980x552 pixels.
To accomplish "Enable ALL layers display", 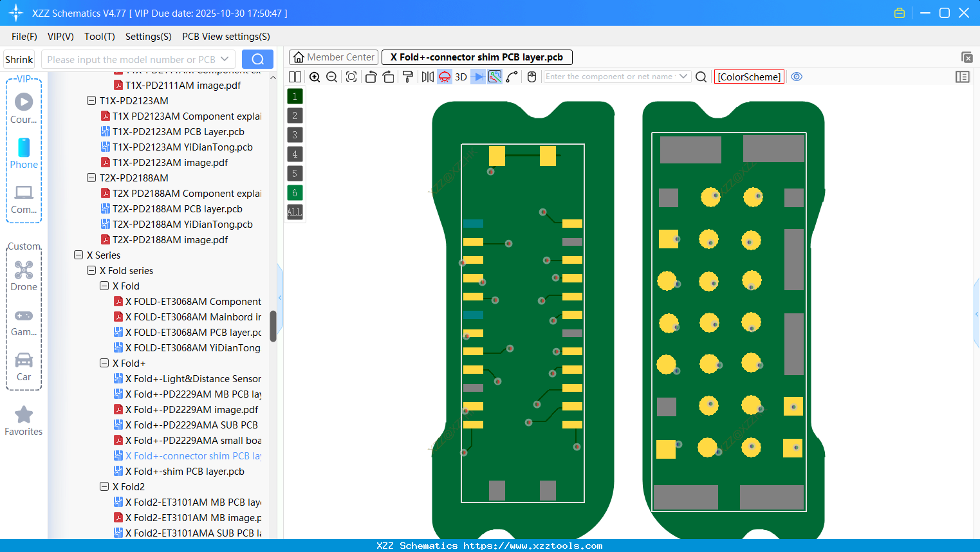I will pos(294,212).
